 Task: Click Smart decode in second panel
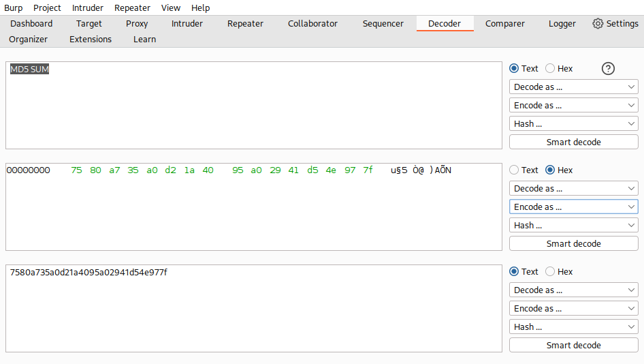tap(573, 243)
